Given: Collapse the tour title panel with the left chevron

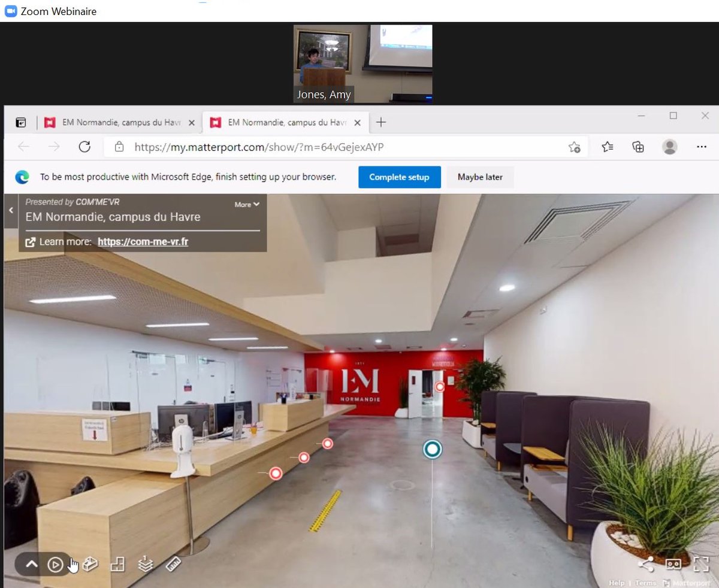Looking at the screenshot, I should [x=10, y=210].
